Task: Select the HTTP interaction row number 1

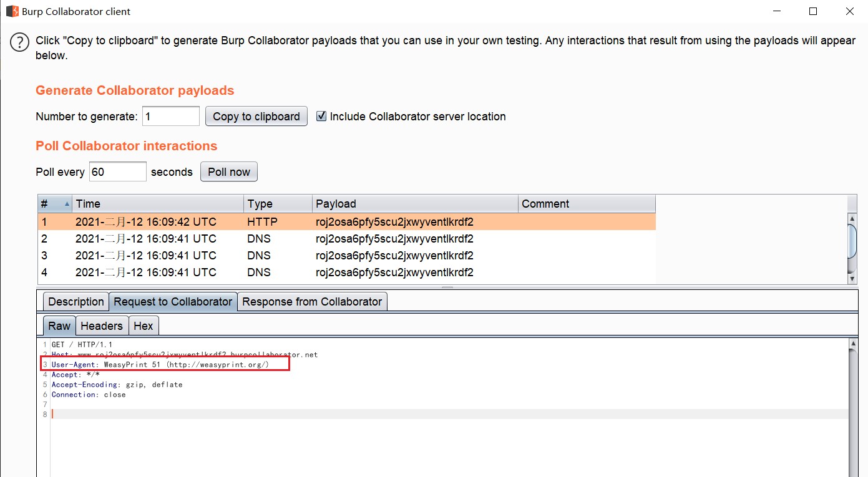Action: click(x=346, y=222)
